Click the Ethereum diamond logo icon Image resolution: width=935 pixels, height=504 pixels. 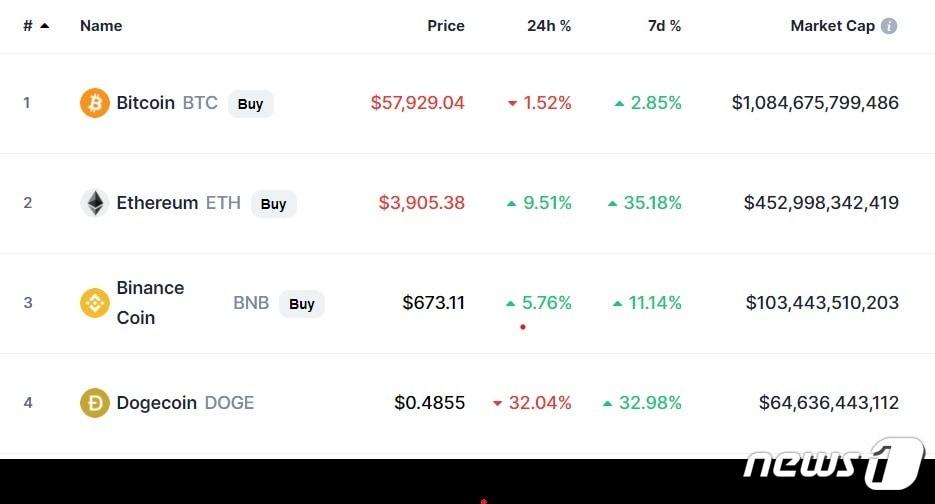pos(95,203)
